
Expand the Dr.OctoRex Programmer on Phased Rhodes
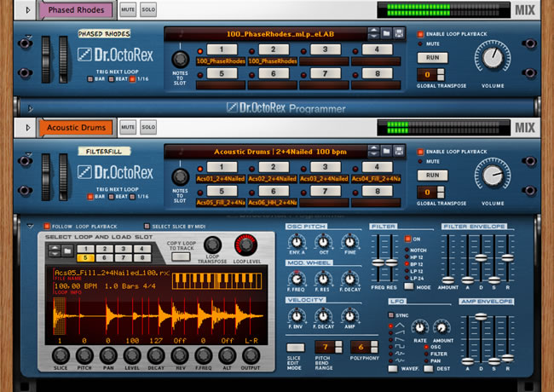(x=31, y=109)
